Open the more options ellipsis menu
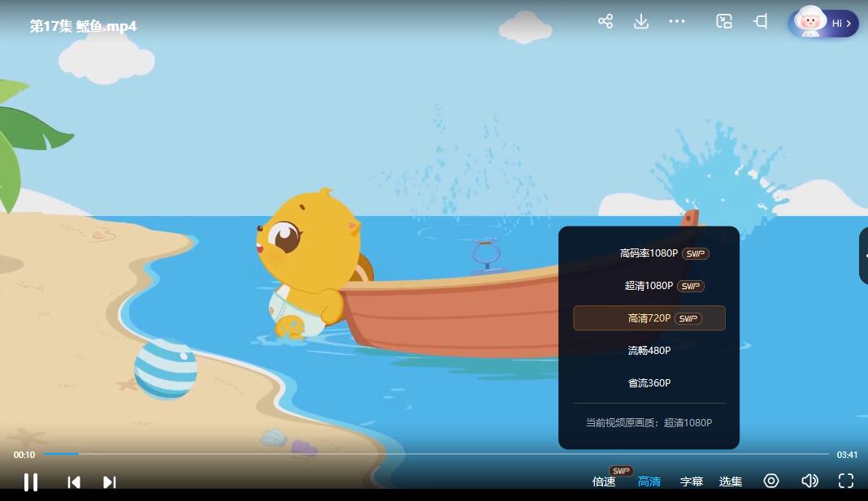This screenshot has width=868, height=501. point(677,22)
